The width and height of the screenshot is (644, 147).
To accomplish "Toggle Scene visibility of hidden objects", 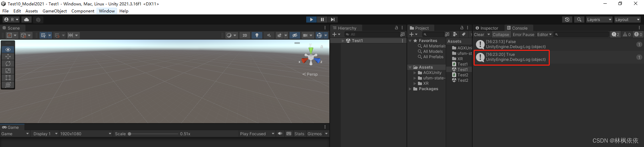I will pyautogui.click(x=294, y=35).
